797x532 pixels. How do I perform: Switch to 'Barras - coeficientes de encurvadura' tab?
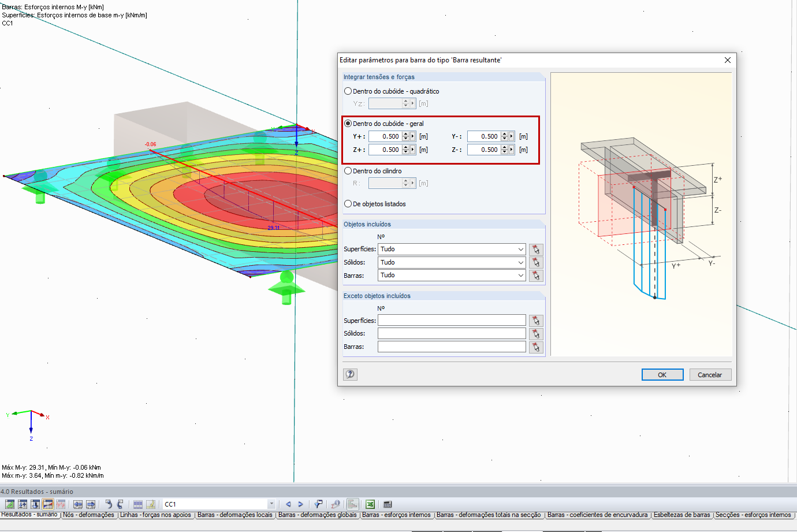point(597,515)
